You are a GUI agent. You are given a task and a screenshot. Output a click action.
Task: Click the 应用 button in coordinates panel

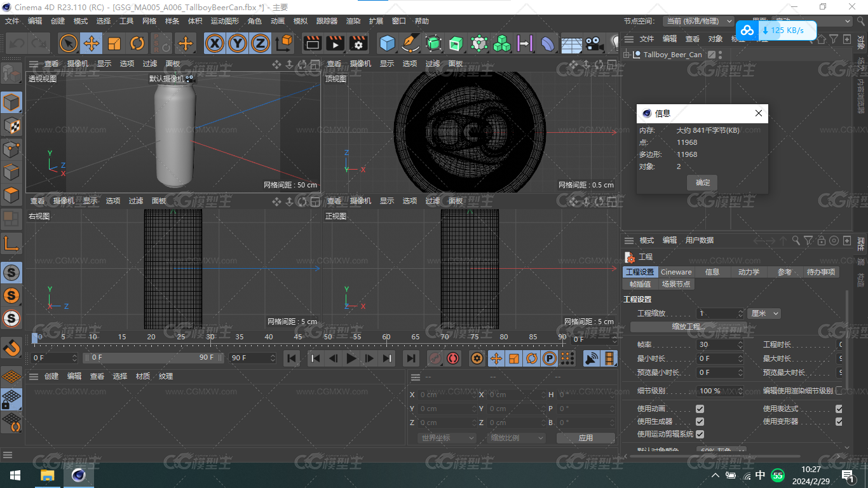[585, 438]
